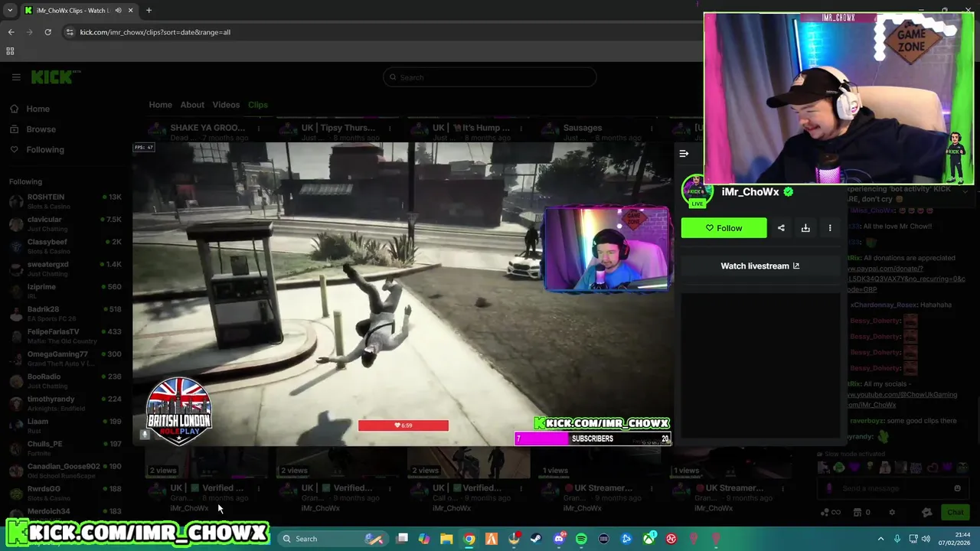Open chat settings gear icon

pos(892,513)
